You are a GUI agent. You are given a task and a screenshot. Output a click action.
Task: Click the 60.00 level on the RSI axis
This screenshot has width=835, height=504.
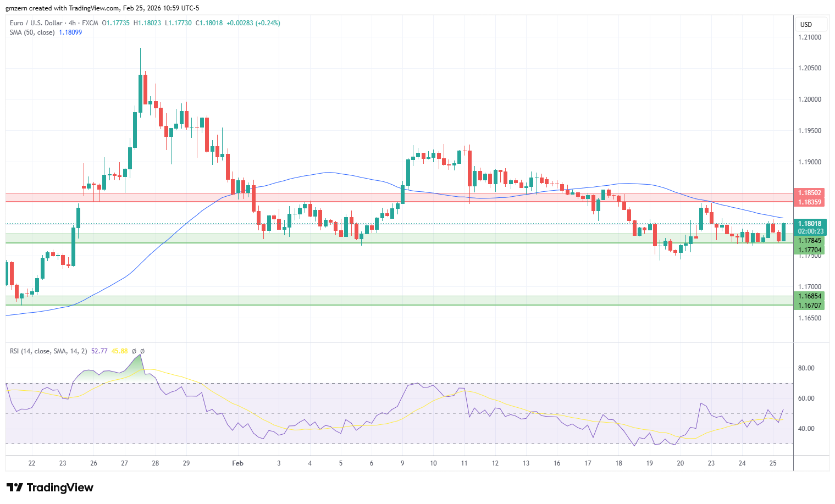[806, 398]
